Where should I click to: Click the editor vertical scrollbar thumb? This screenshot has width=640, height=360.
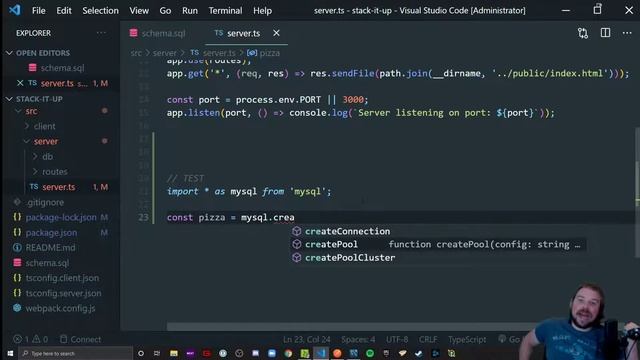637,192
